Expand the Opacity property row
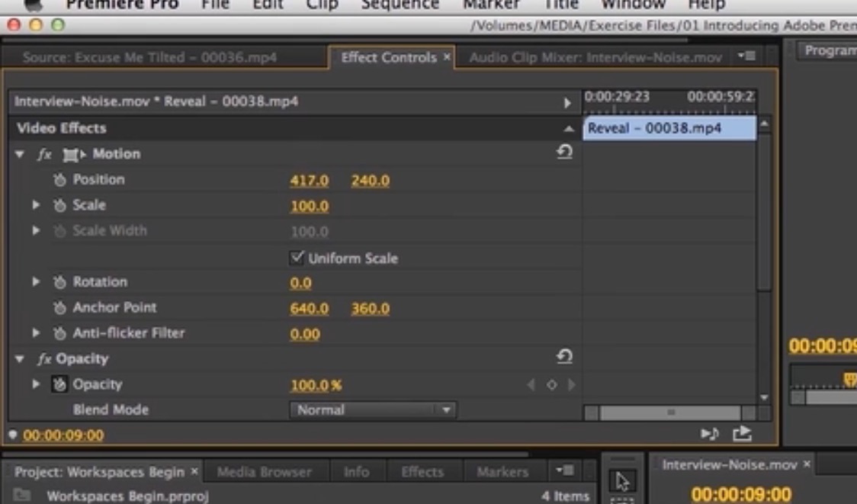 [x=36, y=384]
